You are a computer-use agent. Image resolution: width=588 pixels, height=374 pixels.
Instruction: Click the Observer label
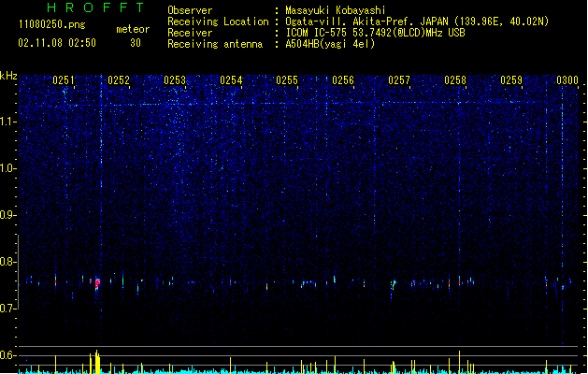[190, 10]
